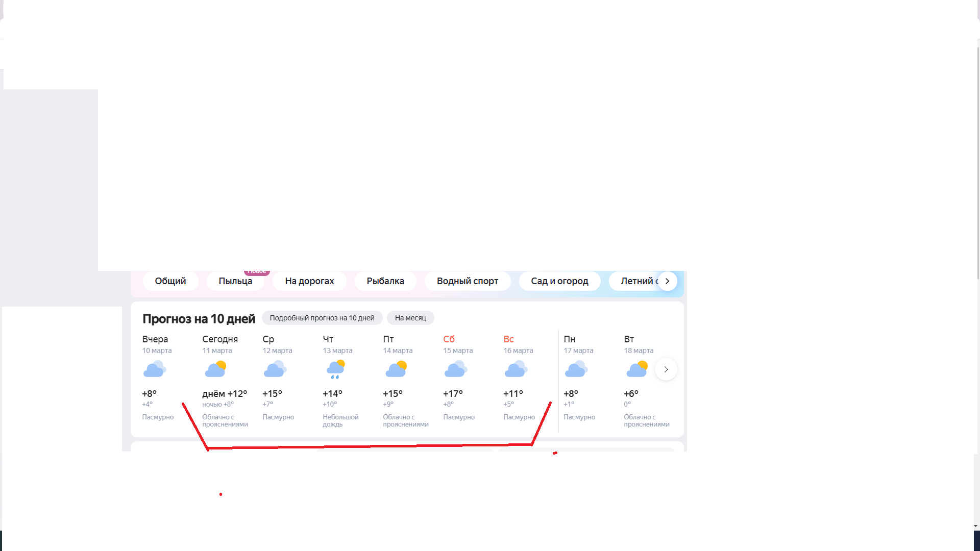Open the На дорогах tab

tap(309, 281)
